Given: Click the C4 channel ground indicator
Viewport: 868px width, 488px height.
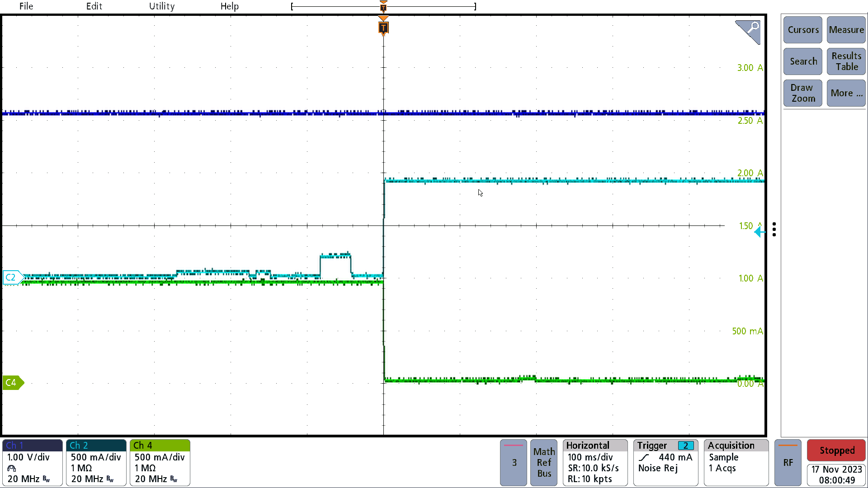Looking at the screenshot, I should tap(14, 383).
